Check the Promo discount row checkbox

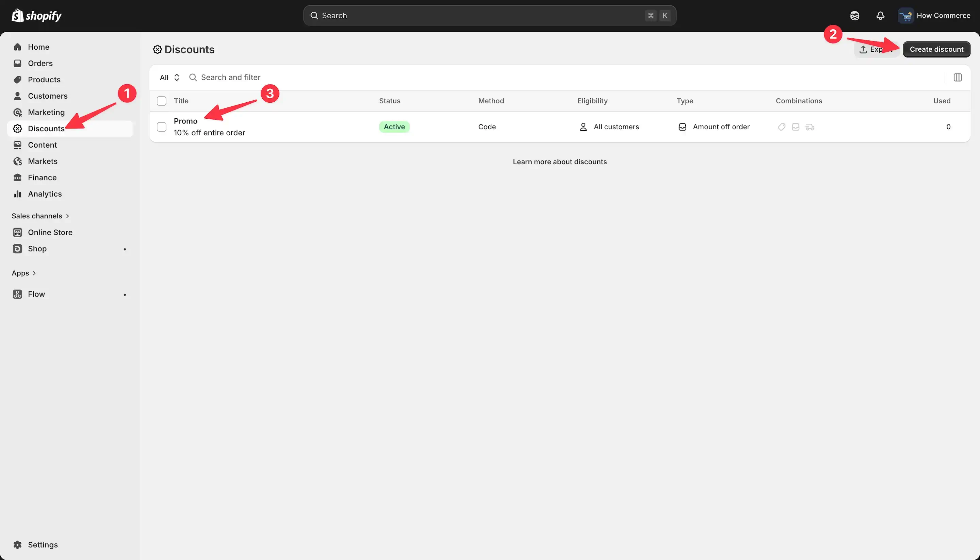click(x=162, y=127)
